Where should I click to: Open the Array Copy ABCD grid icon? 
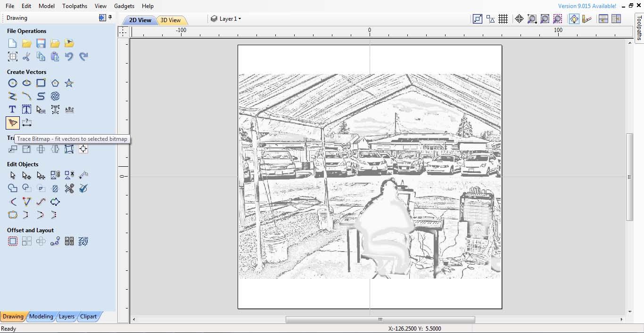pyautogui.click(x=69, y=241)
